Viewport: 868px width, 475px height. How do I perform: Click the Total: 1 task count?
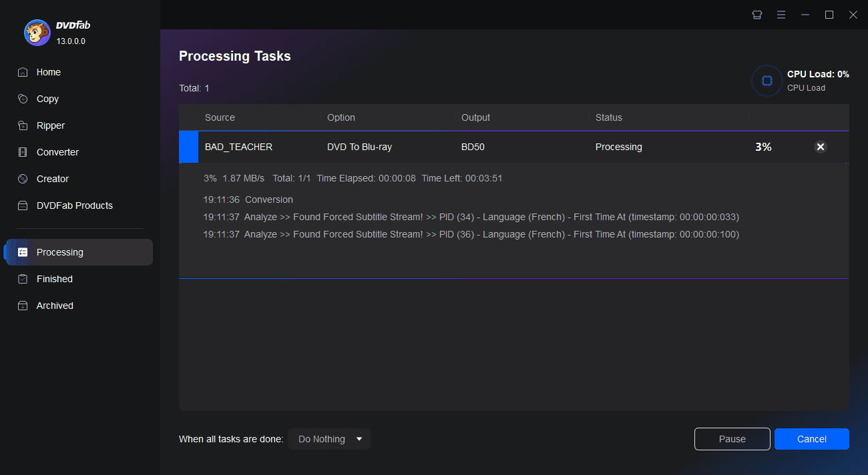[194, 88]
